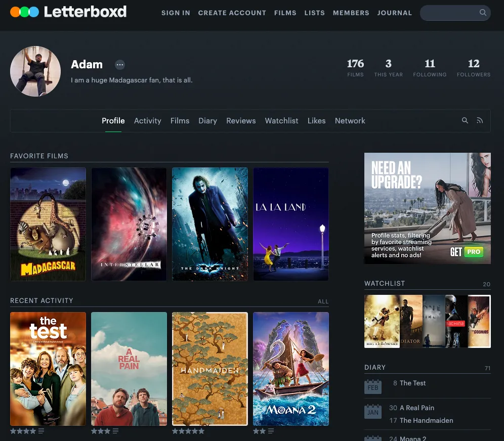504x441 pixels.
Task: Click the two-star rating under Moana 2
Action: click(259, 431)
